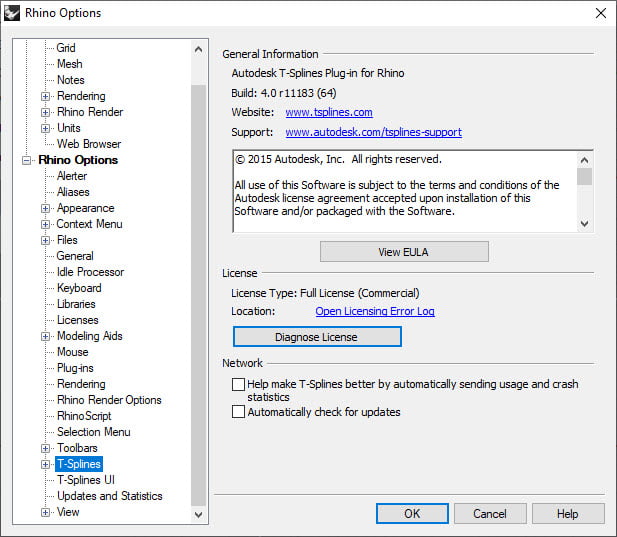
Task: Open Mouse settings
Action: 73,352
